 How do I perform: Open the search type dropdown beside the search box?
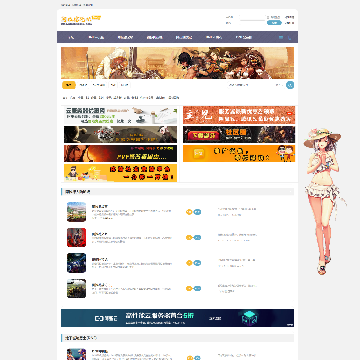point(279,85)
